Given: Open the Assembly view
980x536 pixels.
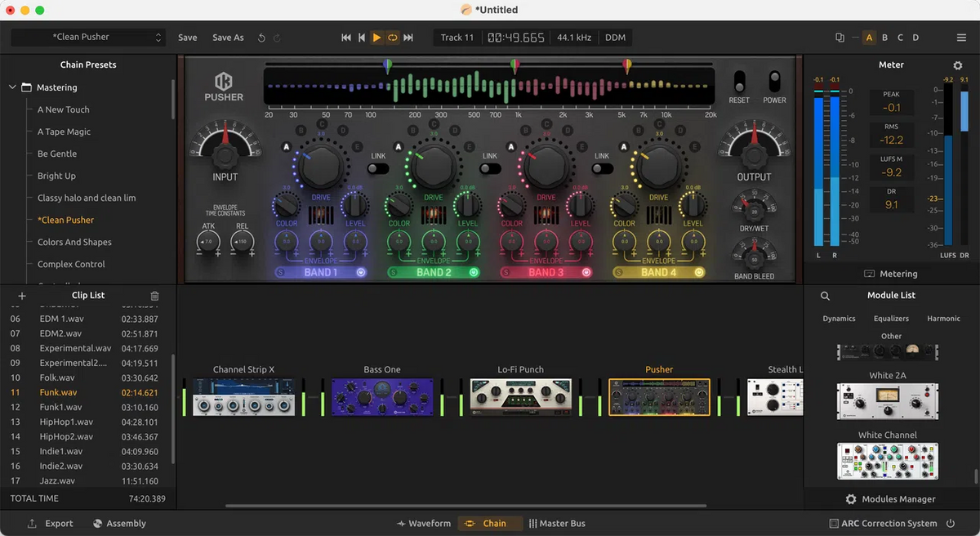Looking at the screenshot, I should click(x=119, y=523).
